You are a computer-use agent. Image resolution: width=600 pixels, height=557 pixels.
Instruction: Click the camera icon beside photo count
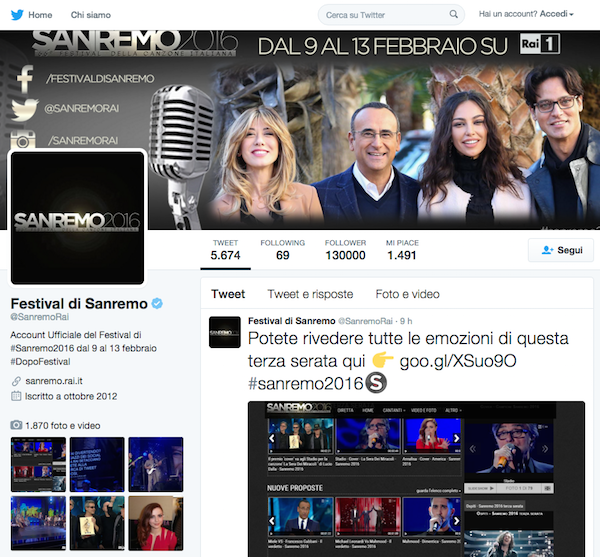point(16,425)
